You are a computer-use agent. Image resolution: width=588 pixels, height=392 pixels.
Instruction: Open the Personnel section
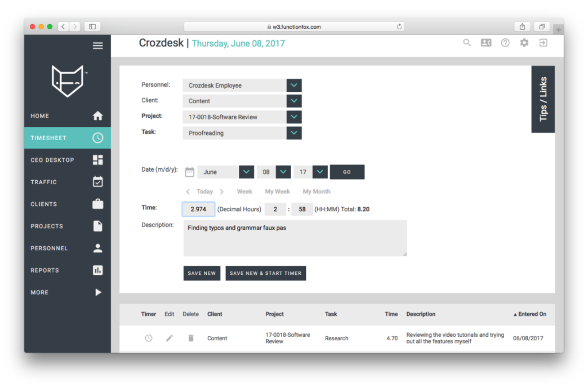(67, 248)
